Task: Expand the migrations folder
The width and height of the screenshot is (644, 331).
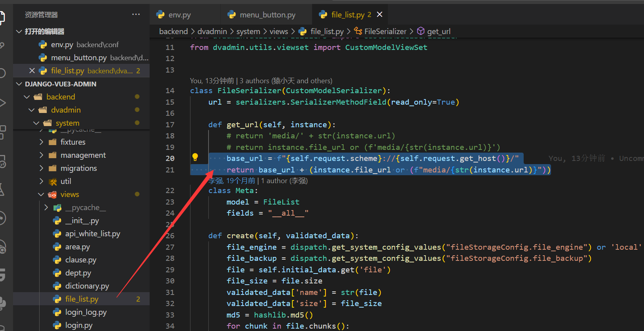Action: click(41, 168)
